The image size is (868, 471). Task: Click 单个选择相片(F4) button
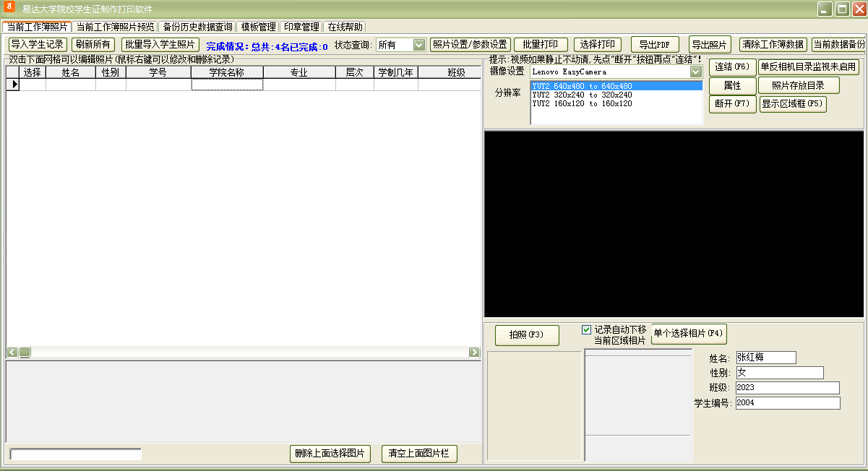688,334
